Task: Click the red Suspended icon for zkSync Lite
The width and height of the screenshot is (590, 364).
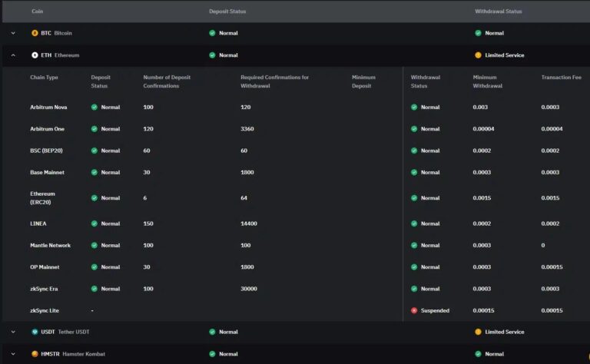Action: pyautogui.click(x=415, y=310)
